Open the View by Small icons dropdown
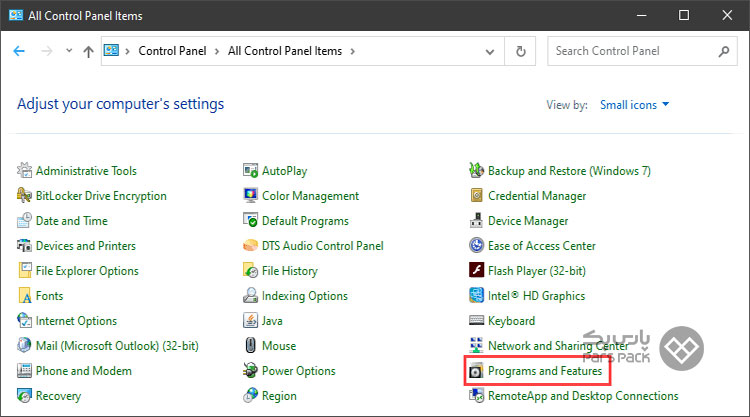The width and height of the screenshot is (750, 417). 634,105
